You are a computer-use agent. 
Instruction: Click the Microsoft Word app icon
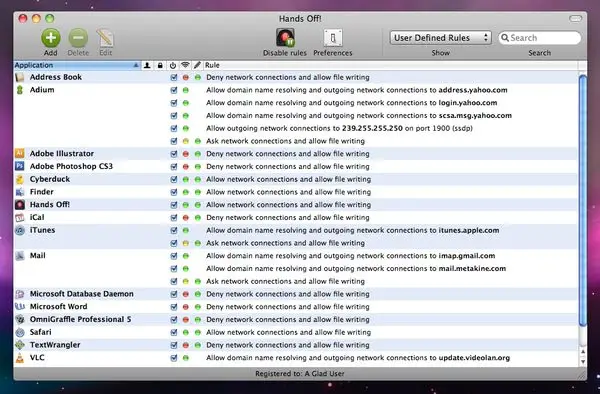click(20, 306)
